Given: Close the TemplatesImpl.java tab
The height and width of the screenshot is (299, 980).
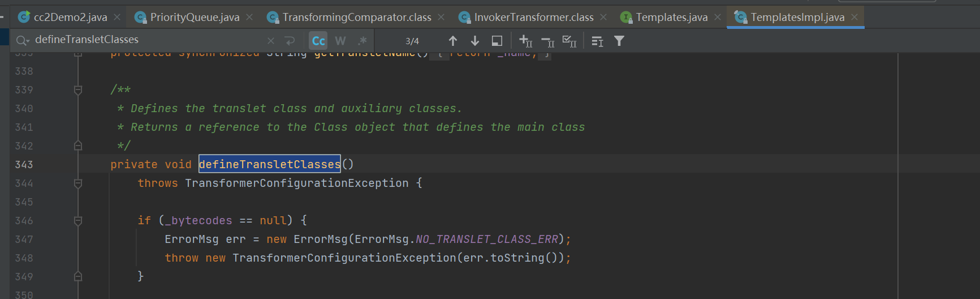Looking at the screenshot, I should tap(854, 18).
